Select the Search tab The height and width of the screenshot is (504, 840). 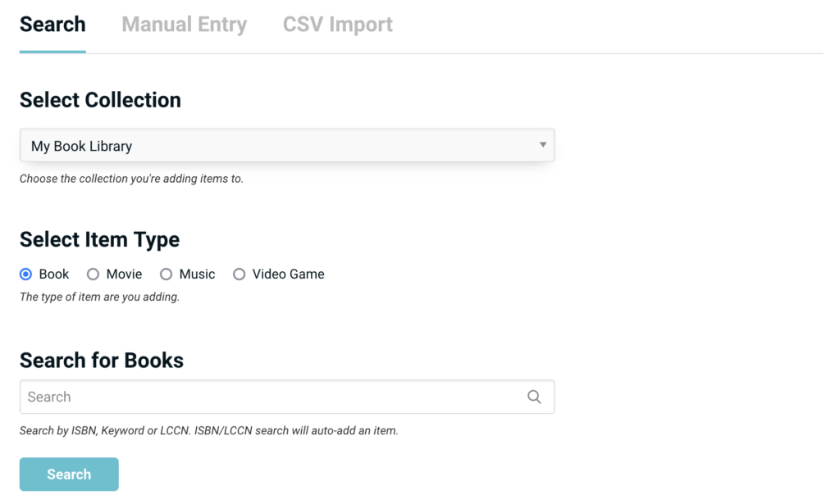coord(52,25)
